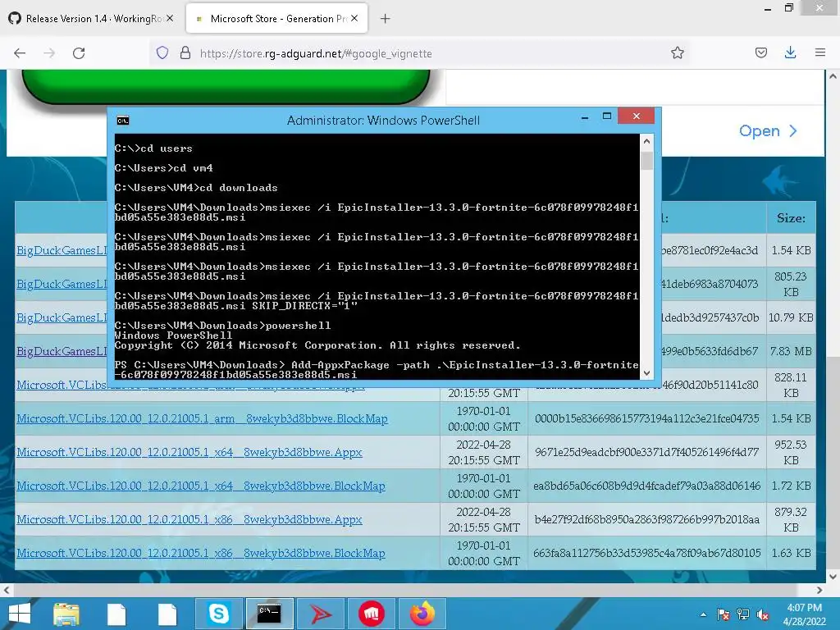Image resolution: width=840 pixels, height=630 pixels.
Task: Open the PowerShell window system menu icon
Action: pyautogui.click(x=123, y=121)
